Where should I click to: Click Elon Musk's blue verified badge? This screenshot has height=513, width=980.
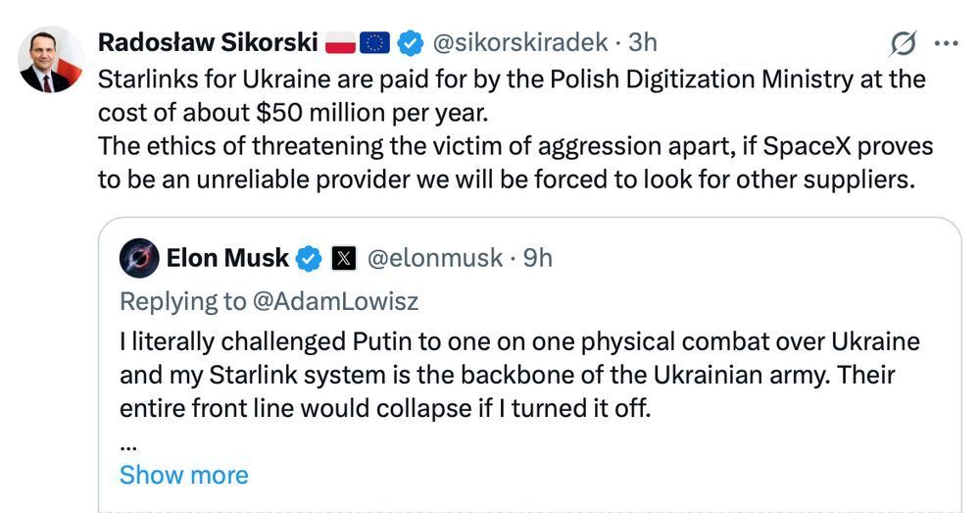[309, 258]
